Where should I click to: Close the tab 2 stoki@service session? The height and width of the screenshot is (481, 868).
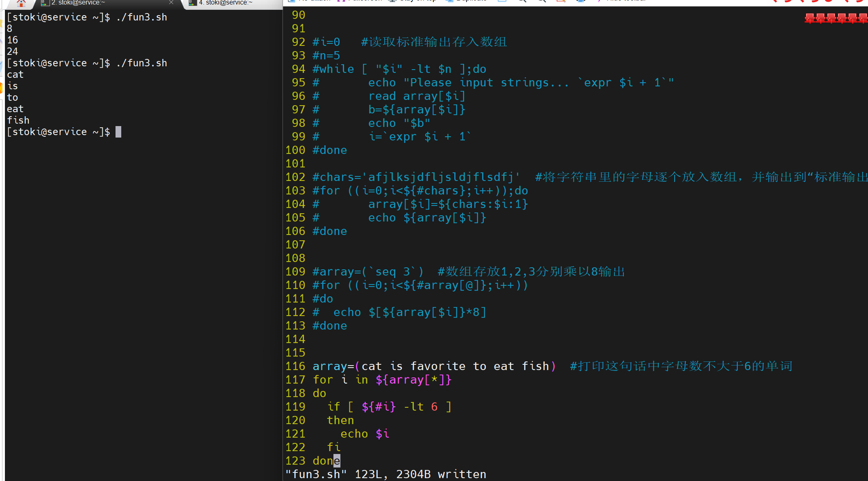171,2
